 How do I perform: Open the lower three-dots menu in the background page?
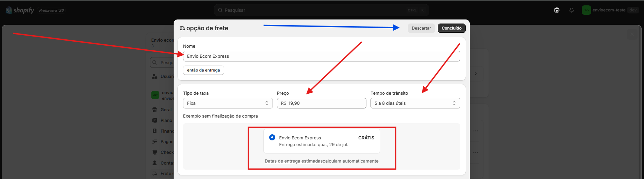pos(475,152)
